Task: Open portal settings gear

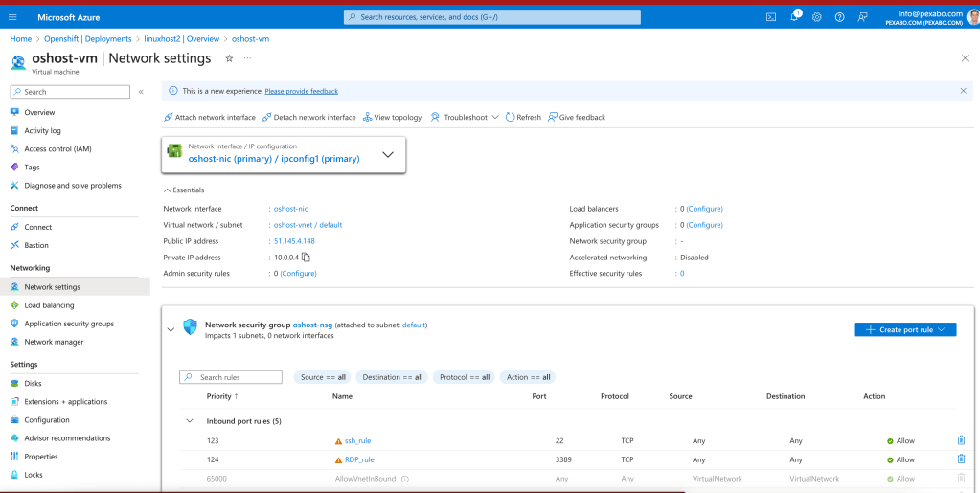Action: [x=817, y=17]
